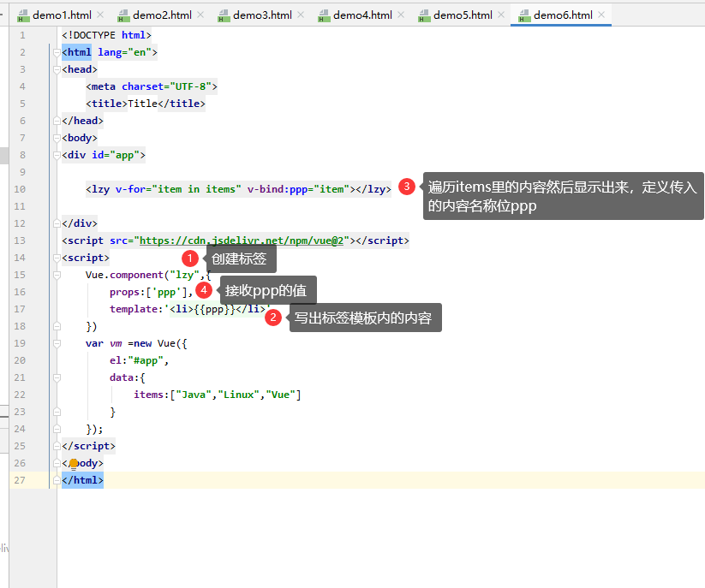Click line number 22 in gutter
705x588 pixels.
20,395
